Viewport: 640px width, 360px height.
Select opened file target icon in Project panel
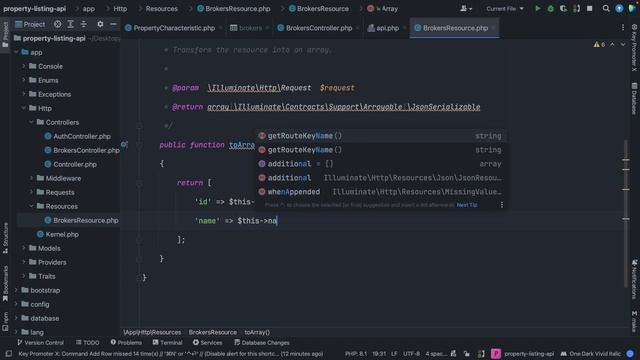[58, 24]
